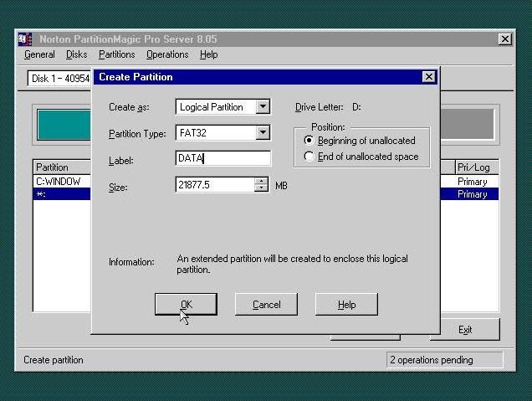Select End of unallocated space position
Image resolution: width=532 pixels, height=401 pixels.
coord(361,157)
